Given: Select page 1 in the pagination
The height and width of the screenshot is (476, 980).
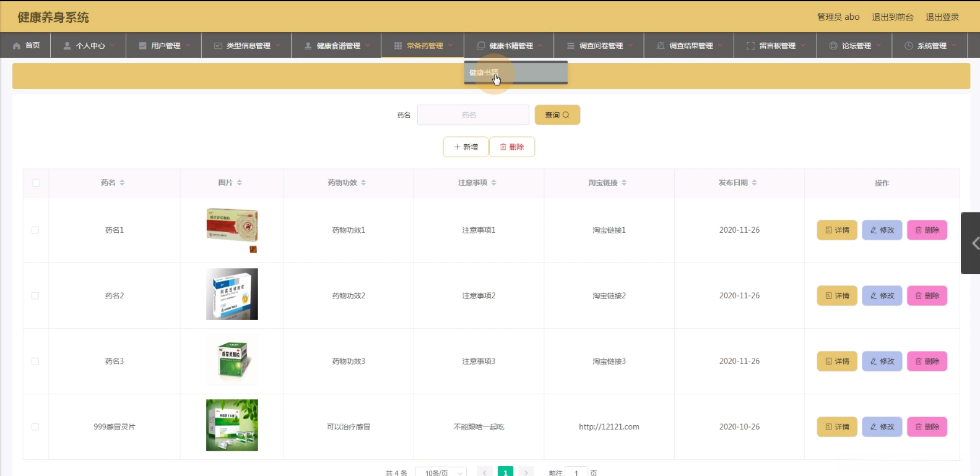Looking at the screenshot, I should click(x=506, y=472).
